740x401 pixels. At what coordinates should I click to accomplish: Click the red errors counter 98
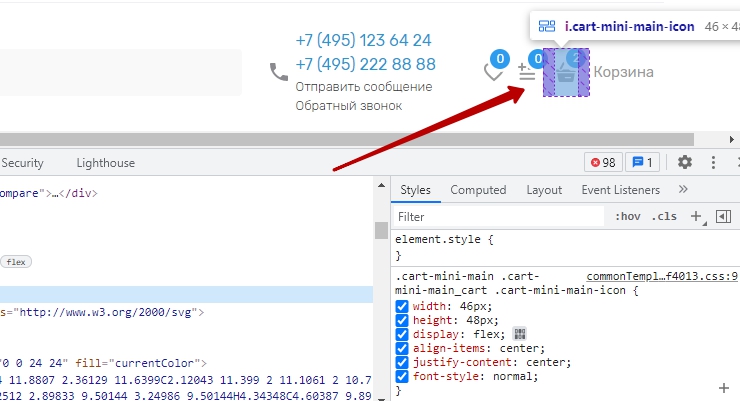point(603,162)
